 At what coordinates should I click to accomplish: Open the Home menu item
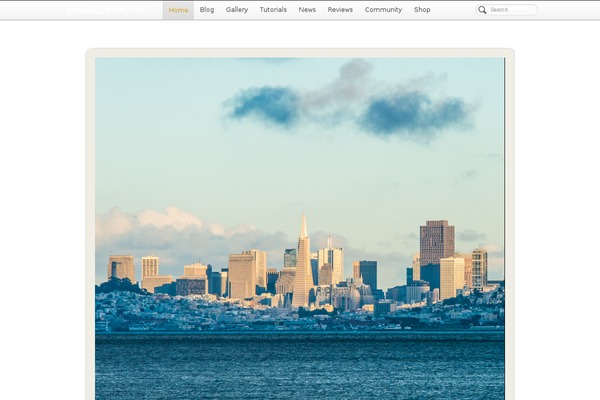click(178, 10)
